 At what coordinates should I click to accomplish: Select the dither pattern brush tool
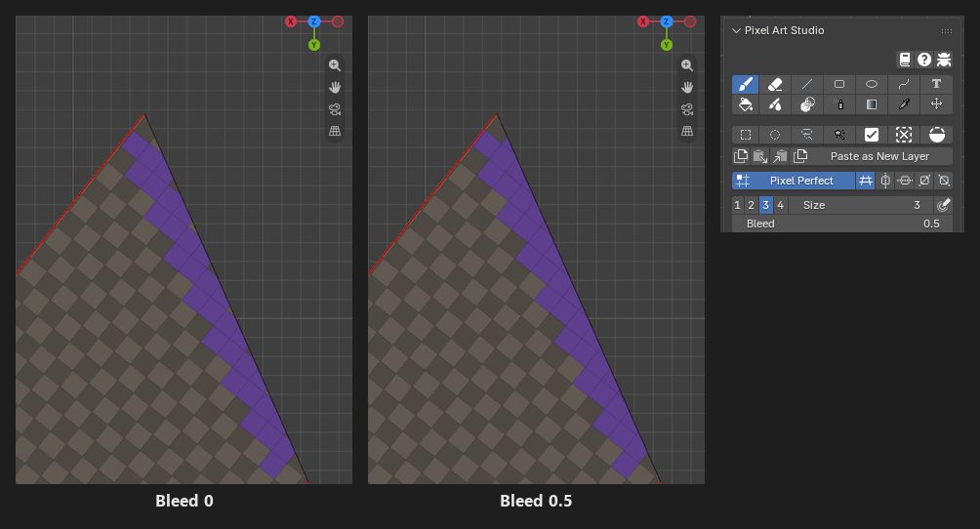coord(807,104)
